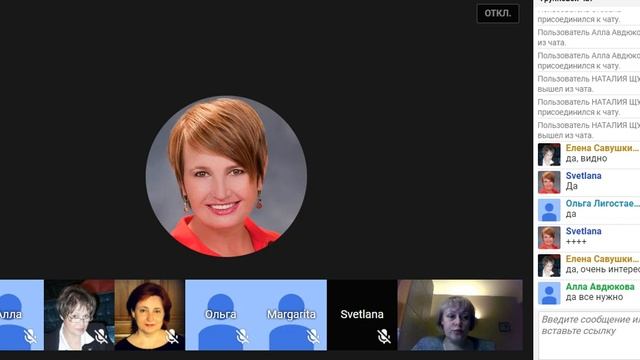This screenshot has width=640, height=360.
Task: Click Елена Савушки avatar beside 'да, видно'
Action: click(549, 154)
